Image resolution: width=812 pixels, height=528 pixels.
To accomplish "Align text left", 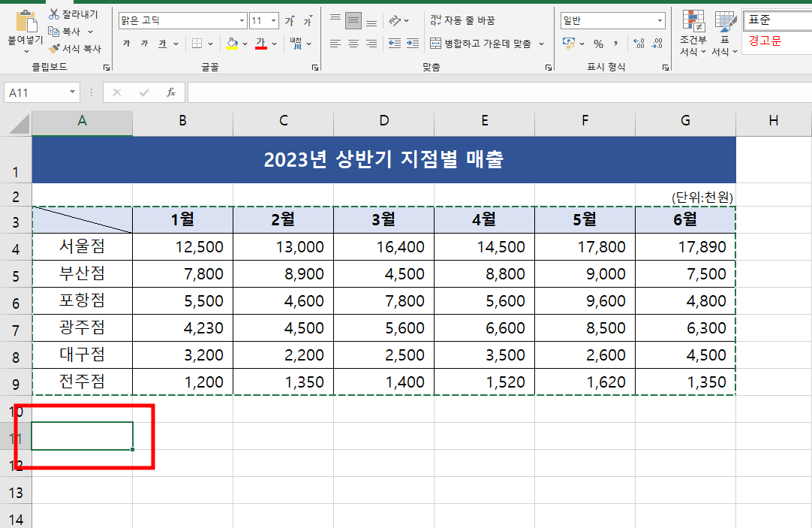I will 335,44.
